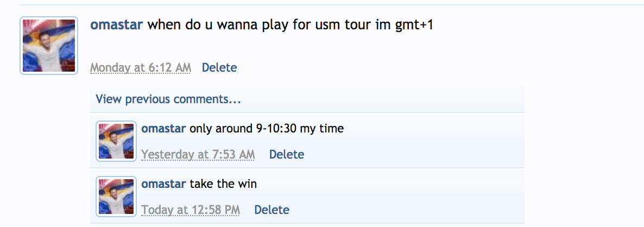This screenshot has width=644, height=227.
Task: Open omastar username in '9-10:30' comment
Action: [x=163, y=129]
